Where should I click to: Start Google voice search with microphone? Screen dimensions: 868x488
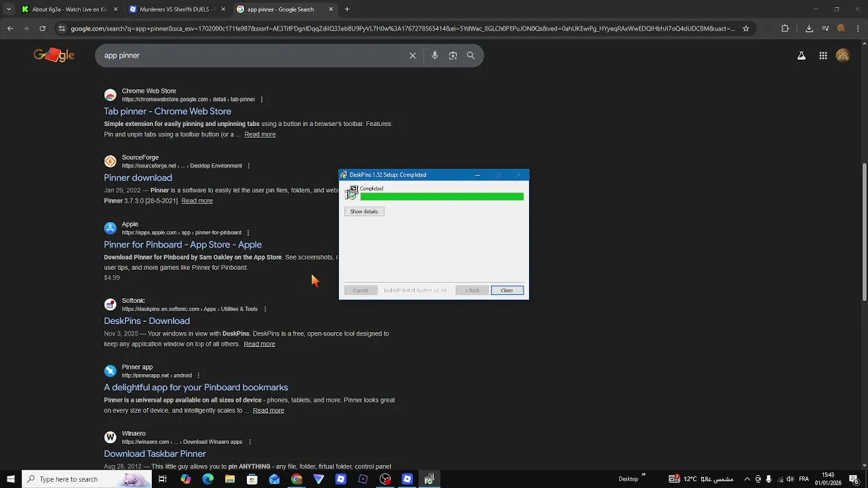point(435,56)
